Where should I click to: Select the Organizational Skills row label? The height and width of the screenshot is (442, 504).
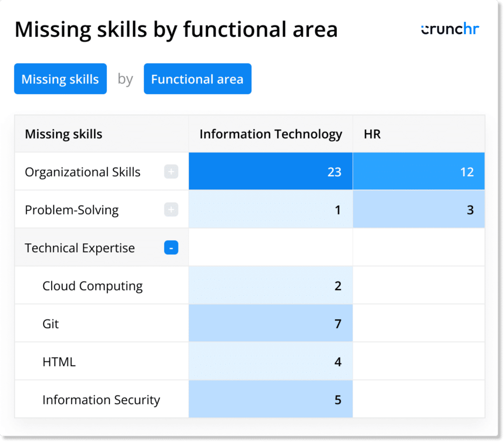point(83,172)
